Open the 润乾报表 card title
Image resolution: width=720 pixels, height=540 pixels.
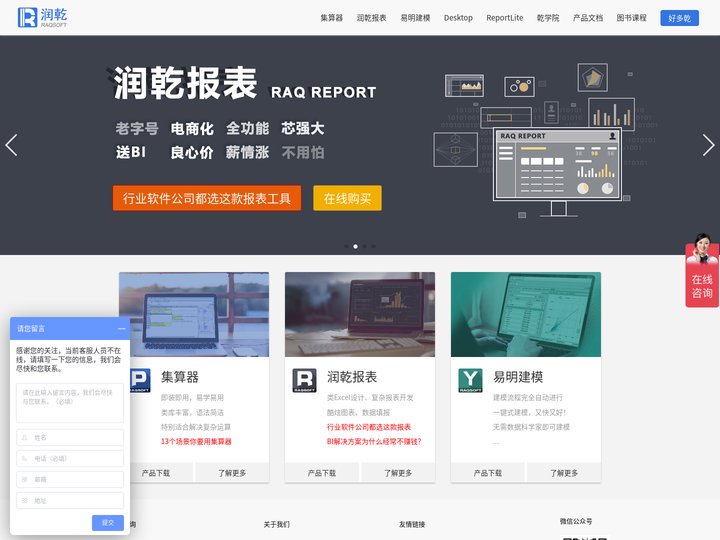point(352,377)
